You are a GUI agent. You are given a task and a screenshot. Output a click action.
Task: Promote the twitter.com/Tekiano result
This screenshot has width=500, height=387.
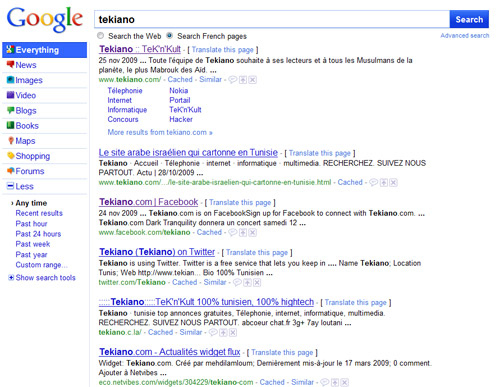(247, 283)
